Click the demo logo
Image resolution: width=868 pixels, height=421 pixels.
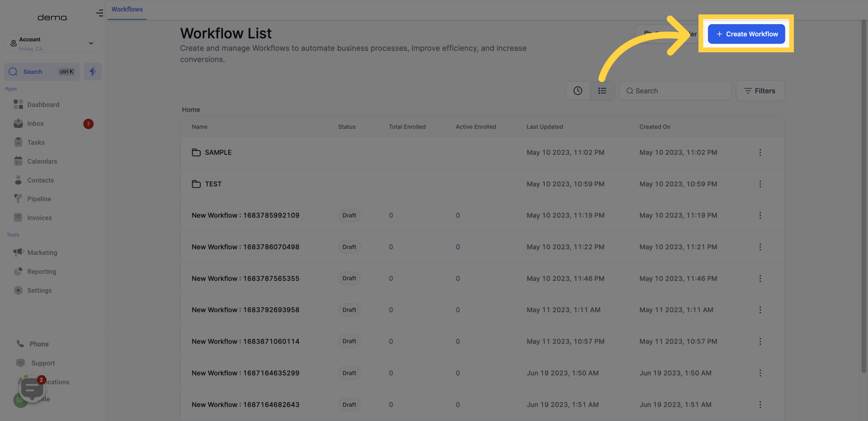53,17
